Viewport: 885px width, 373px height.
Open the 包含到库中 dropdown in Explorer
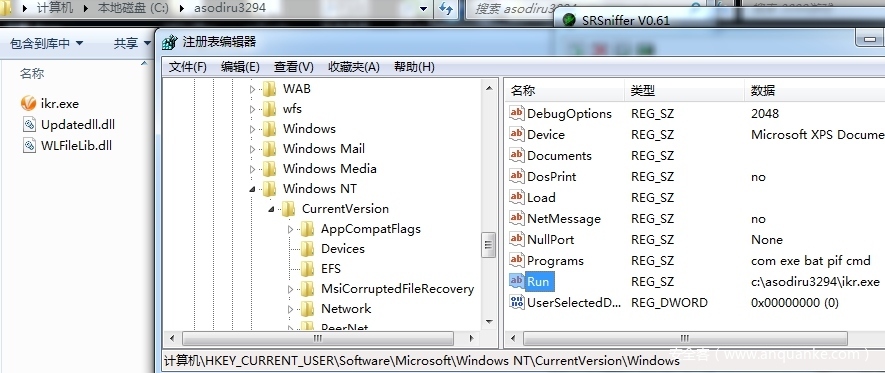[47, 43]
